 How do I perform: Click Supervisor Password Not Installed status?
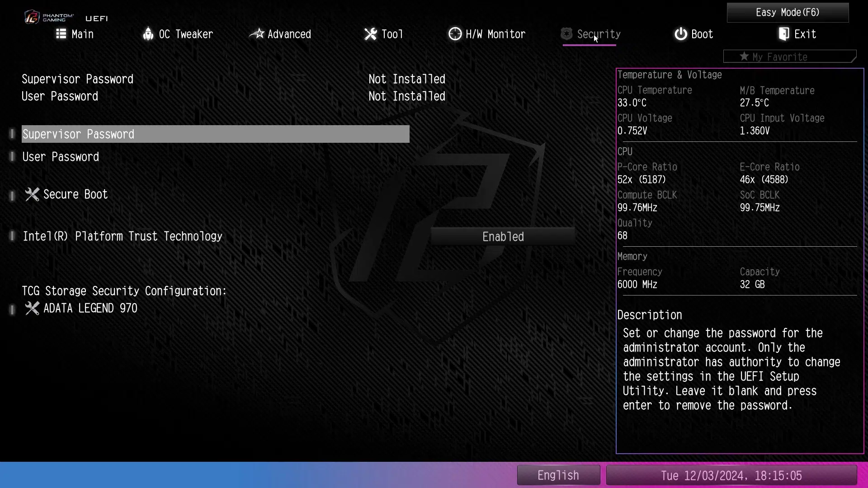coord(407,79)
